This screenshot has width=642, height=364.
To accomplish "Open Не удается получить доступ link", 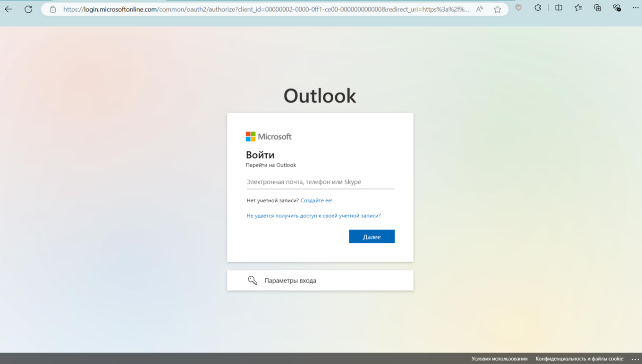I will click(313, 215).
